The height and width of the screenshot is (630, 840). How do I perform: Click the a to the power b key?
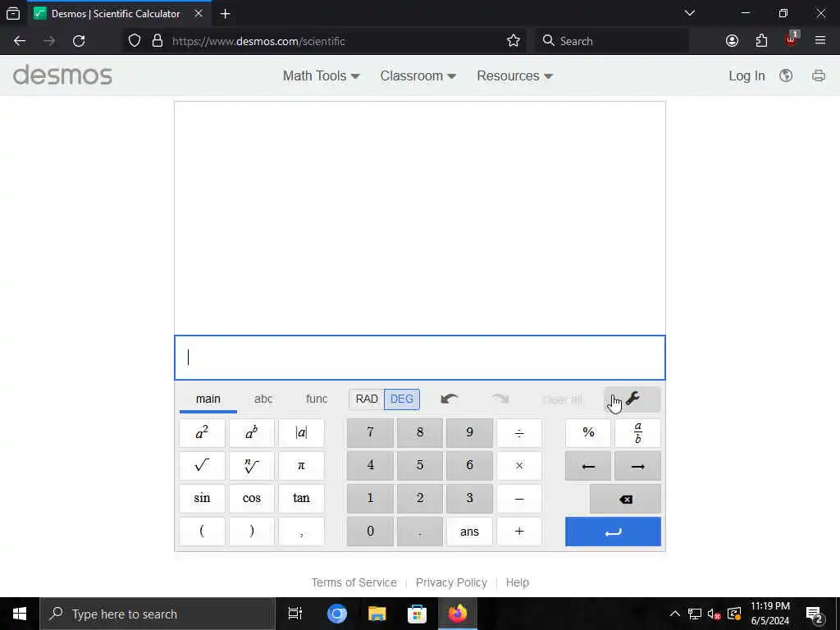(251, 432)
